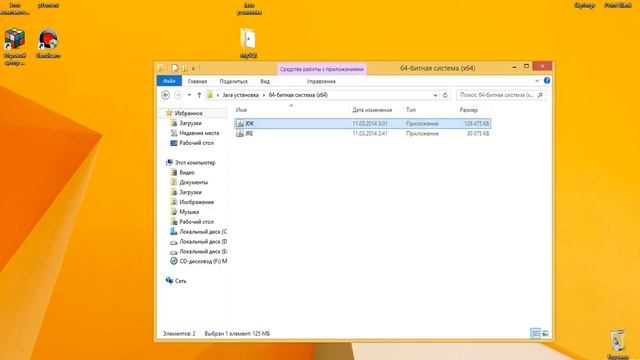Open Рабочий стол under Этот компьютер

pyautogui.click(x=196, y=222)
